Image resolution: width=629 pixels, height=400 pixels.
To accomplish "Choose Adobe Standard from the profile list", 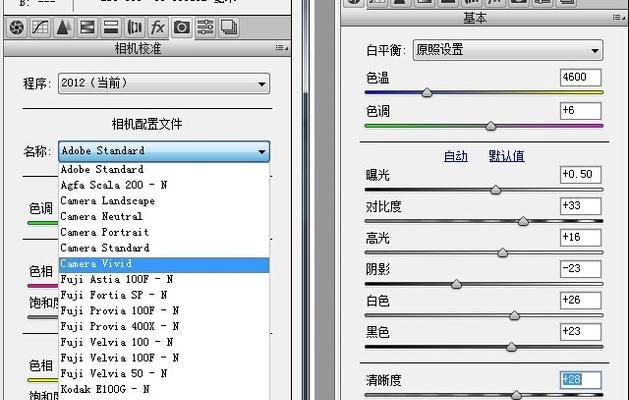I will click(x=164, y=170).
